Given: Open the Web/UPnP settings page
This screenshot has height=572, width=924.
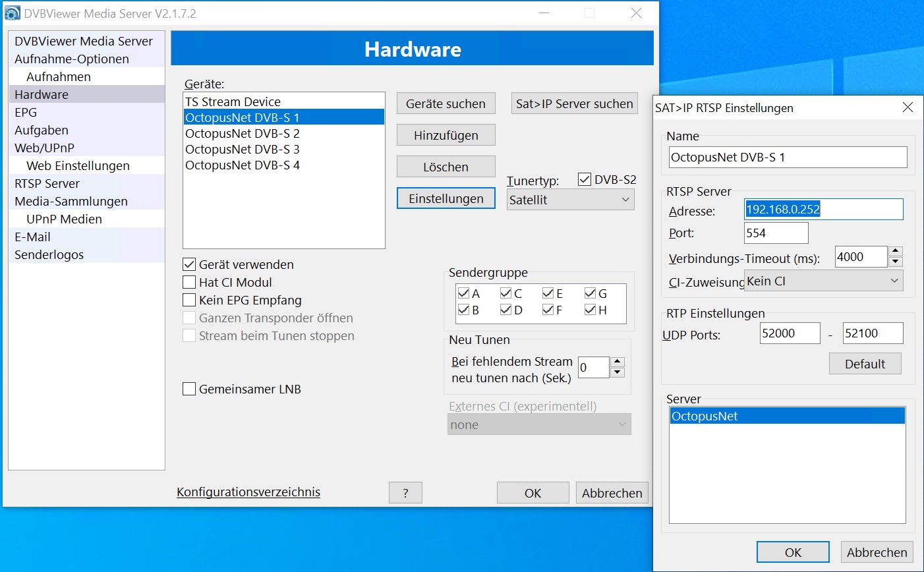Looking at the screenshot, I should (x=86, y=148).
